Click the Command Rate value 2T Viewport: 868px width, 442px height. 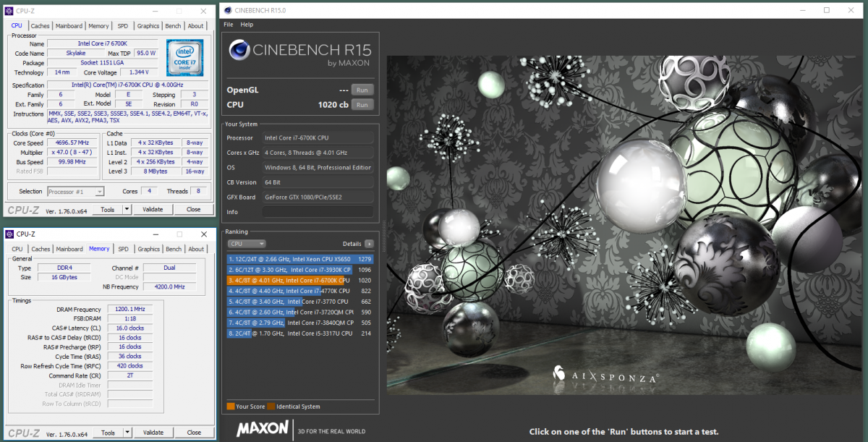coord(130,375)
